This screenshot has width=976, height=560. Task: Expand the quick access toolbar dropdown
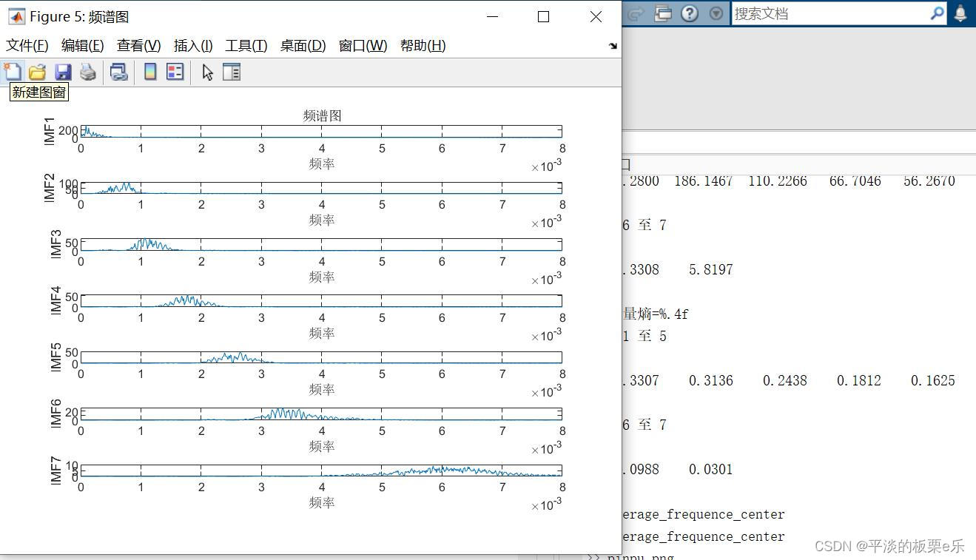pyautogui.click(x=716, y=13)
